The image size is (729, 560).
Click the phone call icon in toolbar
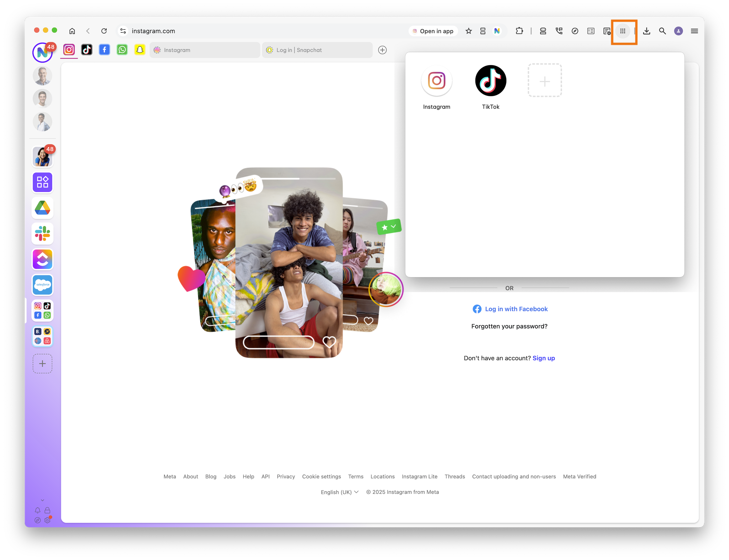click(x=559, y=31)
